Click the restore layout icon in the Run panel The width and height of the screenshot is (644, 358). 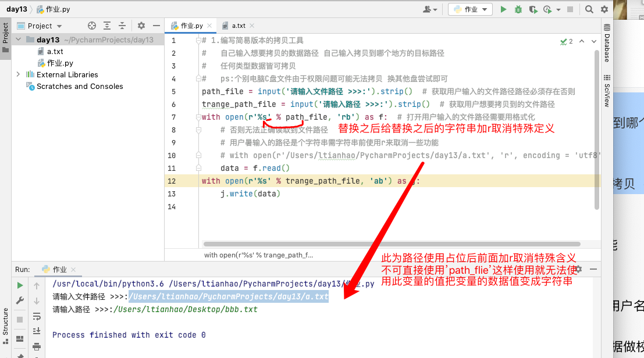point(20,338)
